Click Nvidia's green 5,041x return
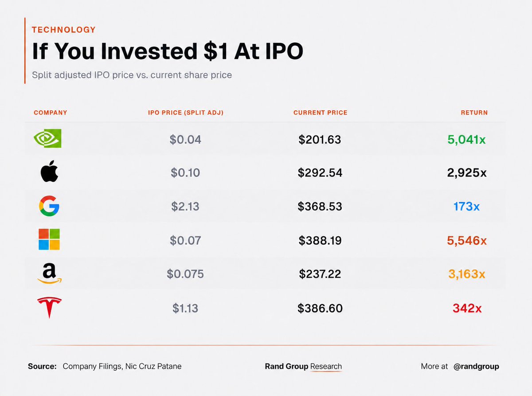The image size is (532, 396). [466, 140]
